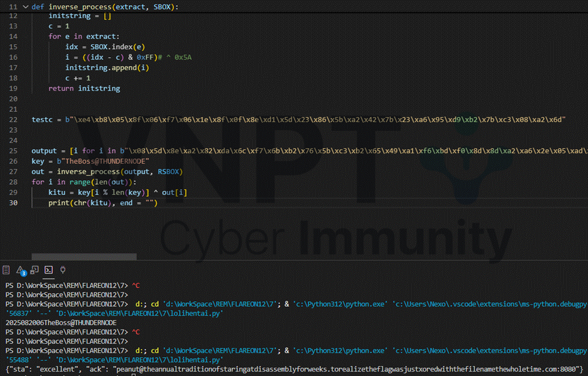
Task: Open Problems panel with 3 badge
Action: [x=21, y=270]
